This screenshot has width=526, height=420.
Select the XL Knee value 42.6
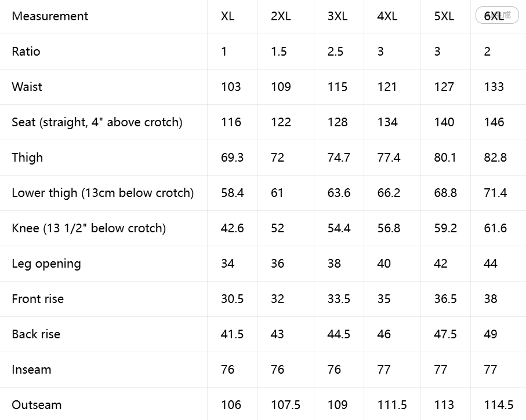(x=232, y=228)
